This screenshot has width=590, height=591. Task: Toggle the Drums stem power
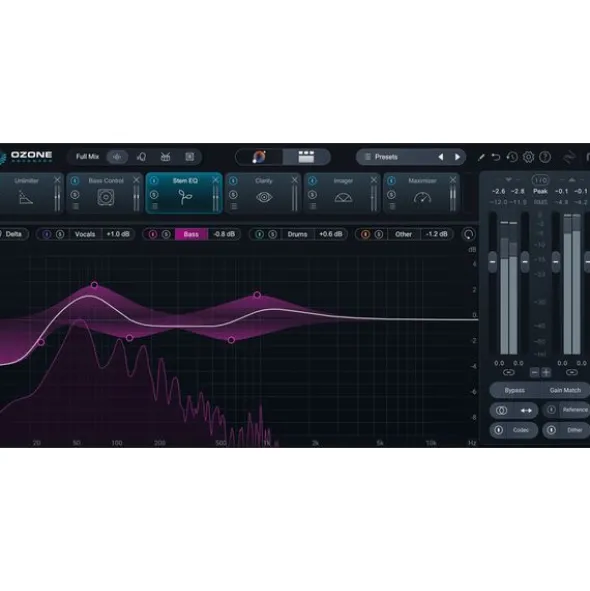click(259, 234)
